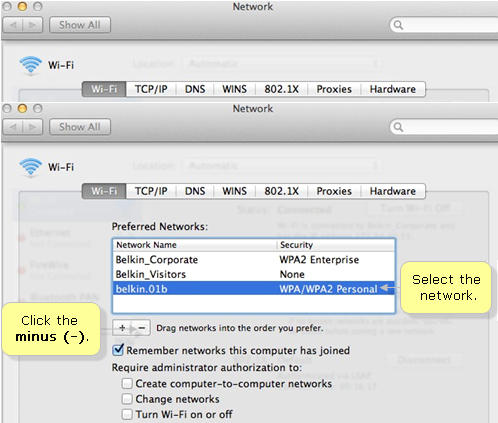Select Wi-Fi tab in upper Network window
498x423 pixels.
pyautogui.click(x=104, y=89)
